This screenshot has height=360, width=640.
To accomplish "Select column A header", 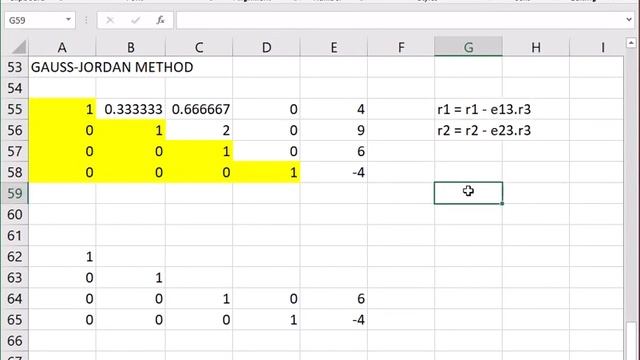I will (62, 47).
